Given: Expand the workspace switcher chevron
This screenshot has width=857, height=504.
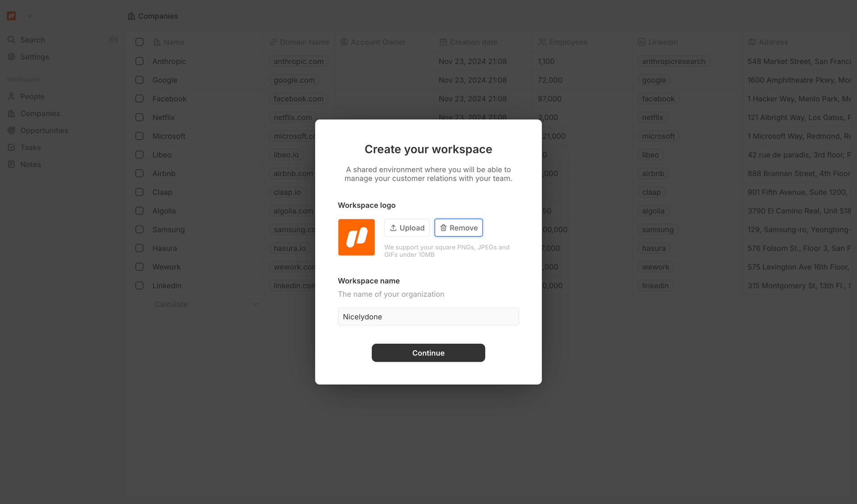Looking at the screenshot, I should [29, 16].
